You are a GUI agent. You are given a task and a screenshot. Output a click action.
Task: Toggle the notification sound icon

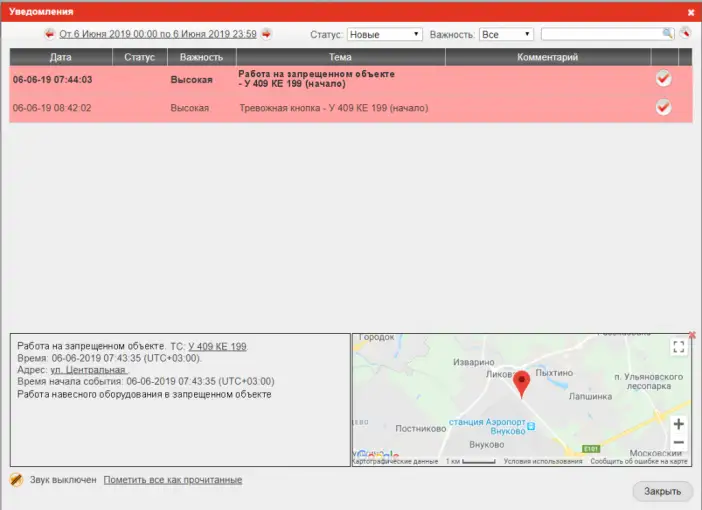coord(16,480)
